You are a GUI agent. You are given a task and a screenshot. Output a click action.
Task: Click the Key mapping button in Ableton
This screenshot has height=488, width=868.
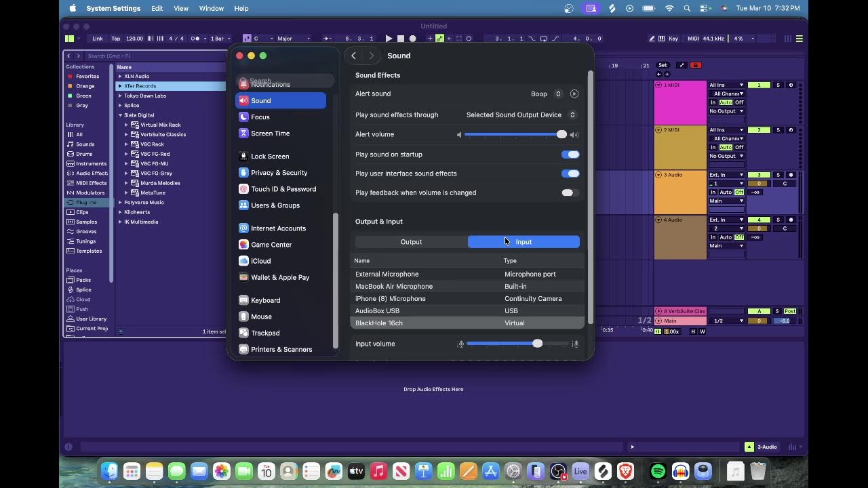(673, 39)
